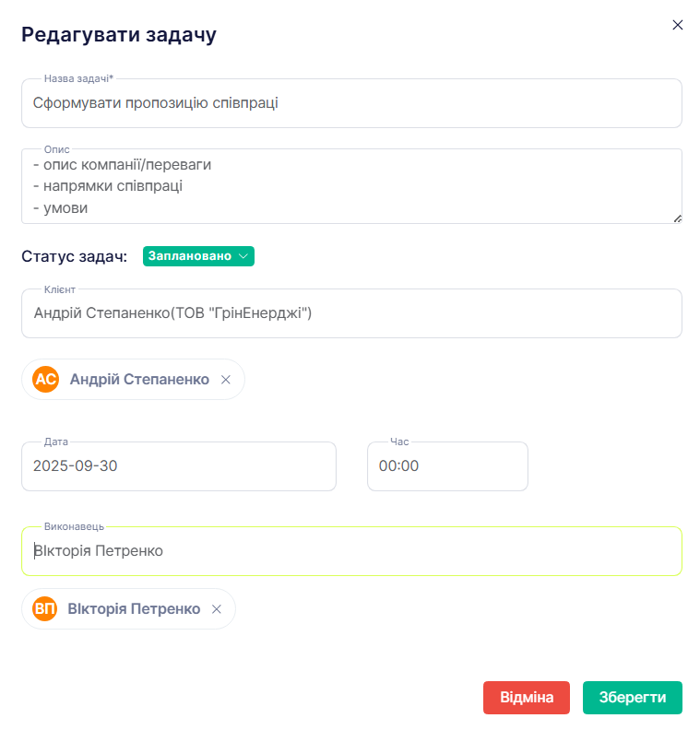
Task: Close the Редагувати задачу dialog
Action: coord(677,25)
